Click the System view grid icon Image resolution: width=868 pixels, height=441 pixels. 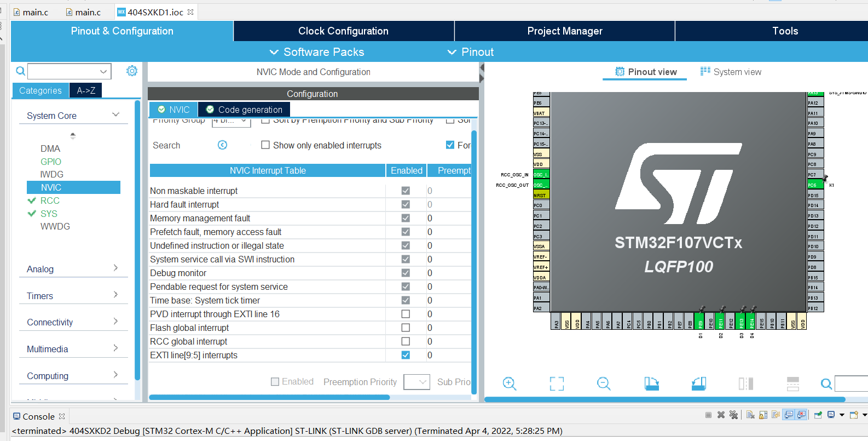tap(705, 71)
